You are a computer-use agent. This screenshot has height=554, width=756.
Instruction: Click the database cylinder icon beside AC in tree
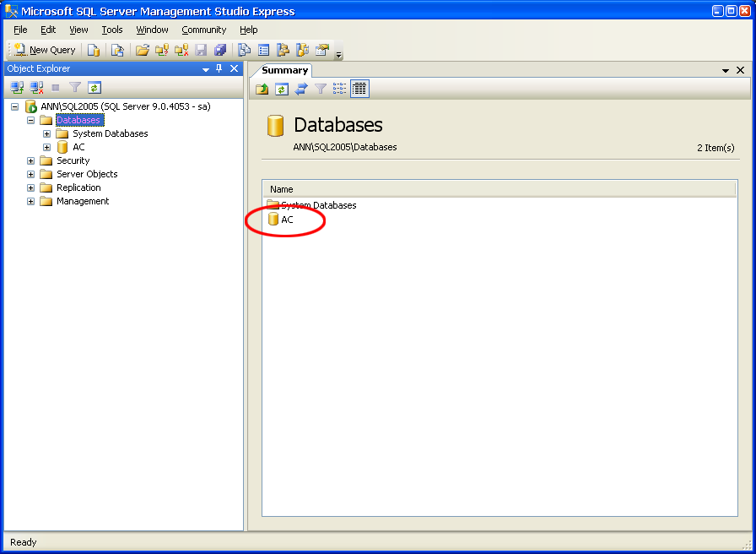coord(62,147)
